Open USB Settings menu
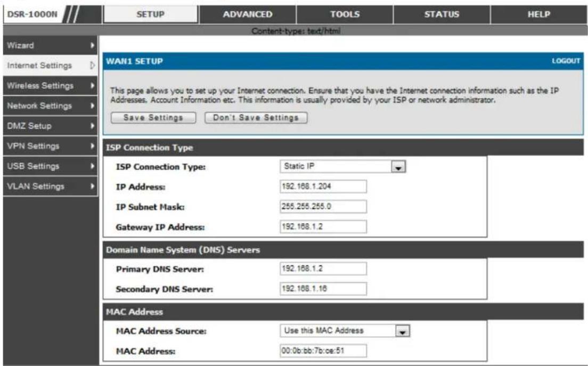The width and height of the screenshot is (588, 366). click(x=50, y=166)
